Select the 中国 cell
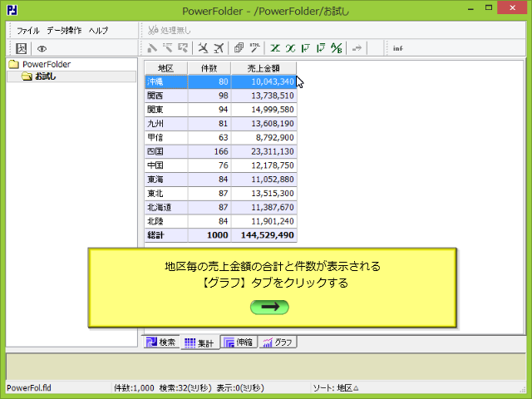 [166, 165]
